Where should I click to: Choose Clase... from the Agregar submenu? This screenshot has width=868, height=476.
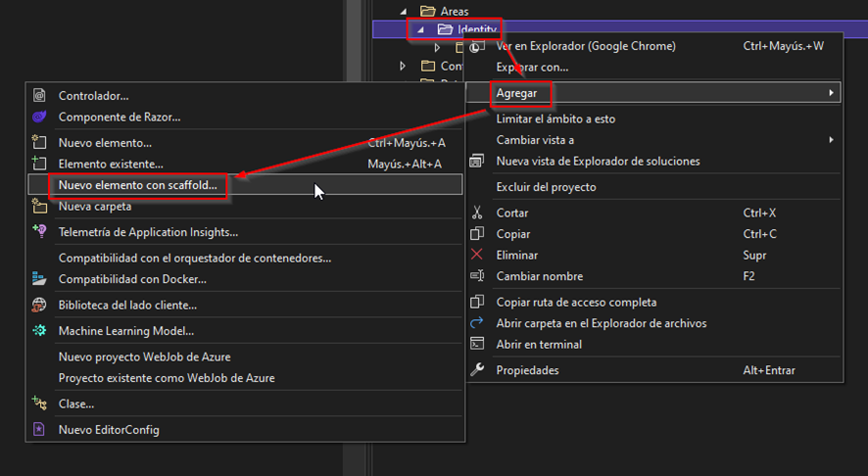click(x=76, y=404)
